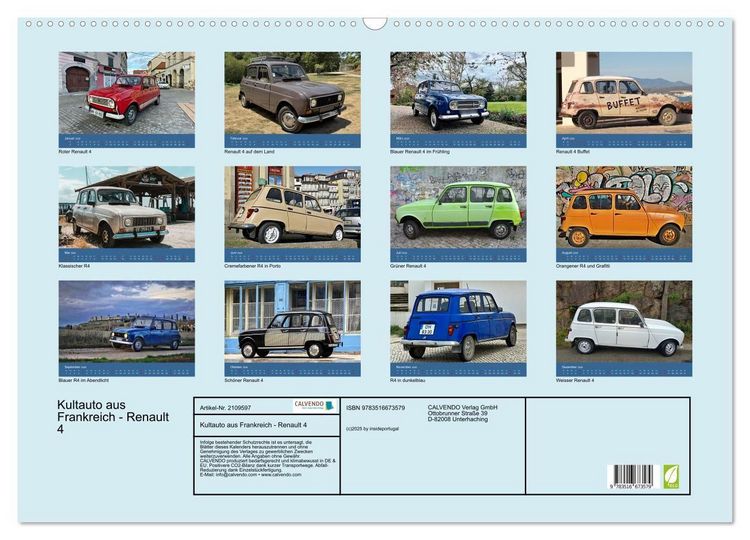Select the Klassischer R4 photo
The image size is (750, 540).
click(x=127, y=207)
